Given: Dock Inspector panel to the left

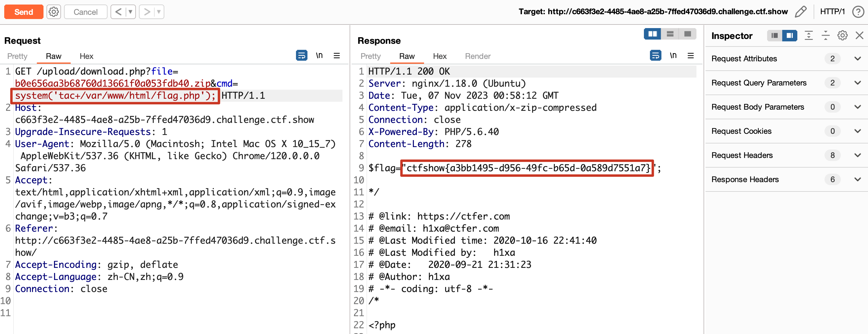Looking at the screenshot, I should (774, 35).
